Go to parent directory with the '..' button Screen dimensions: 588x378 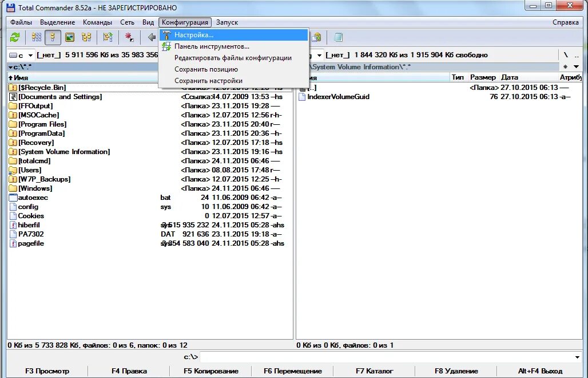point(577,55)
